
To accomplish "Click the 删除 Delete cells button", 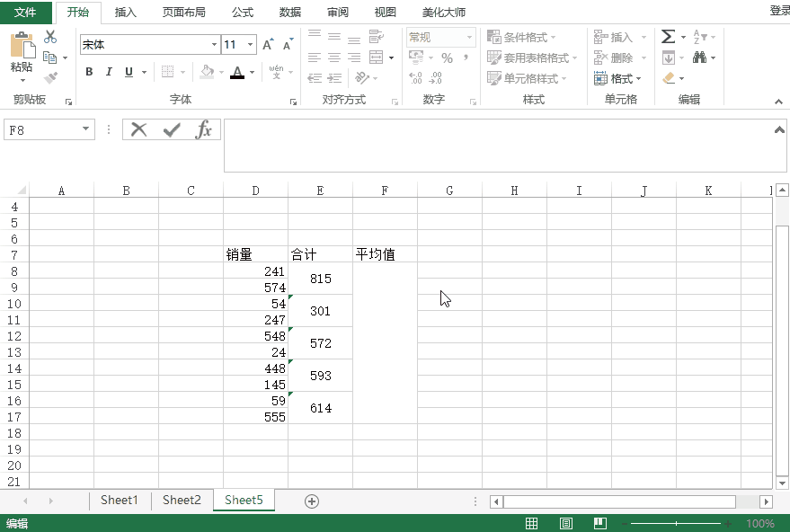I will (x=620, y=58).
